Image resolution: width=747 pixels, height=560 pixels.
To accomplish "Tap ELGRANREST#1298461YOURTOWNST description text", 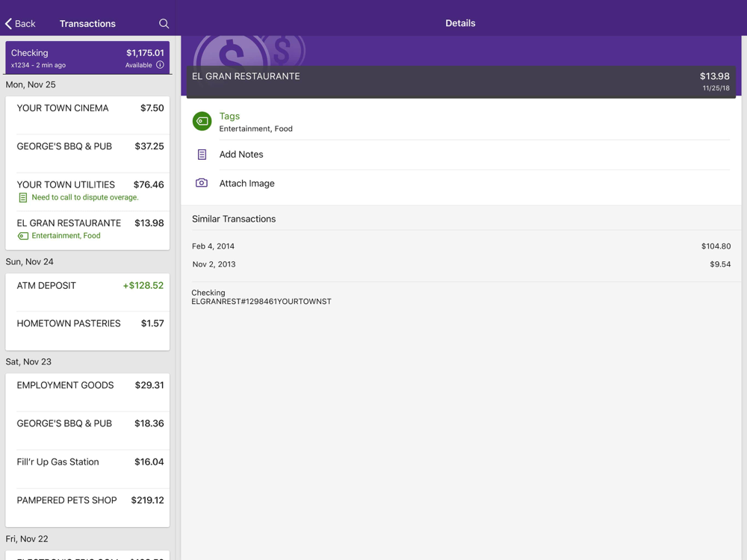I will [x=261, y=302].
